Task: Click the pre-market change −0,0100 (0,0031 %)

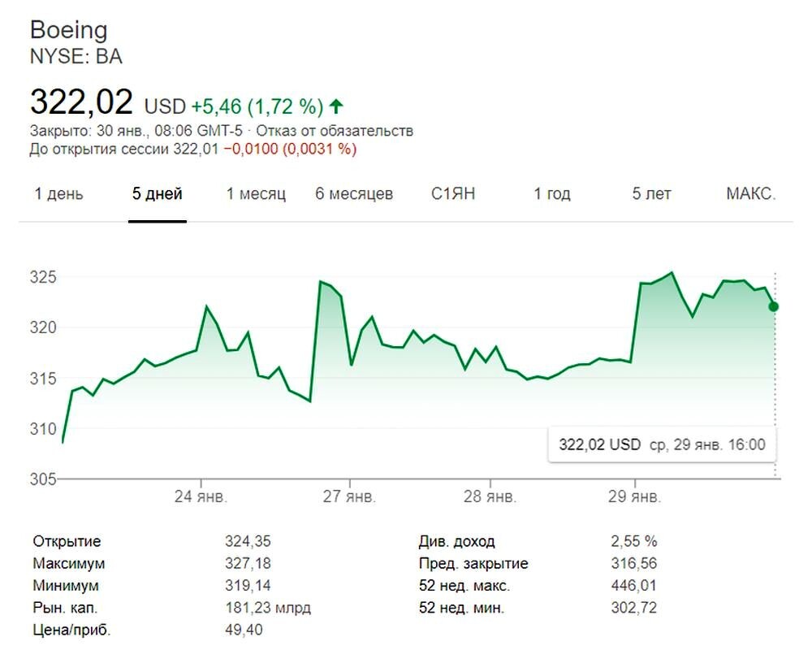Action: point(290,149)
